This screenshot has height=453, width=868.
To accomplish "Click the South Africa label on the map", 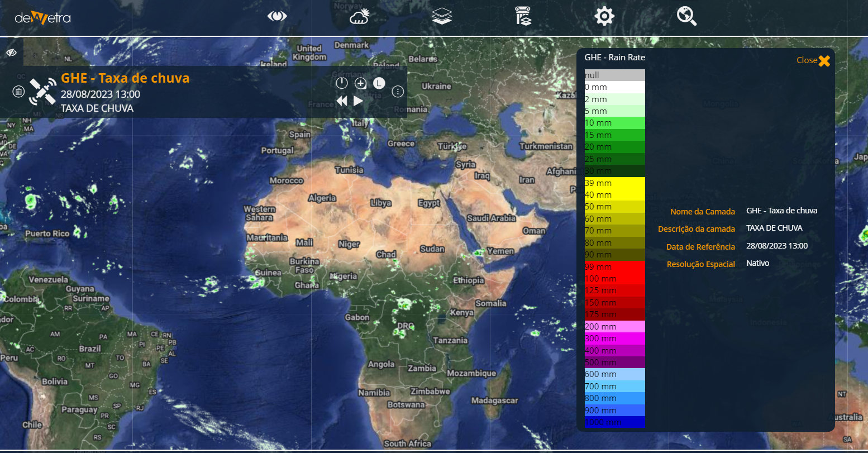I will pos(407,444).
